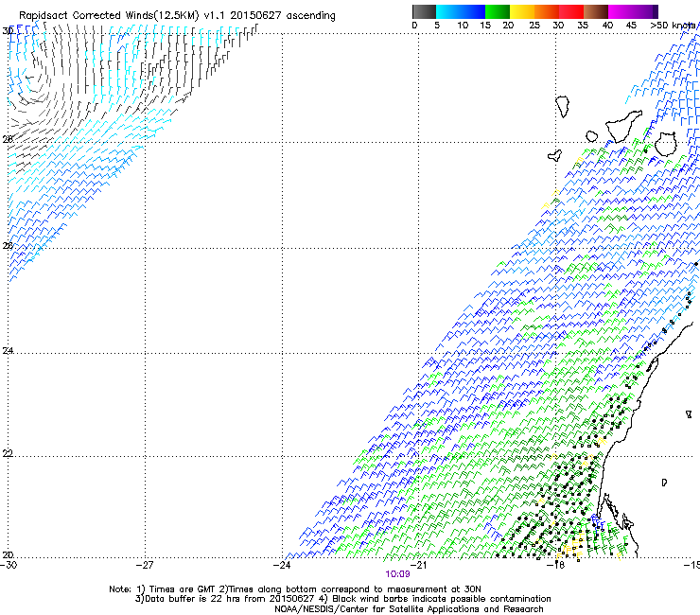Click the '24' latitude axis label
The height and width of the screenshot is (615, 700).
pyautogui.click(x=8, y=350)
